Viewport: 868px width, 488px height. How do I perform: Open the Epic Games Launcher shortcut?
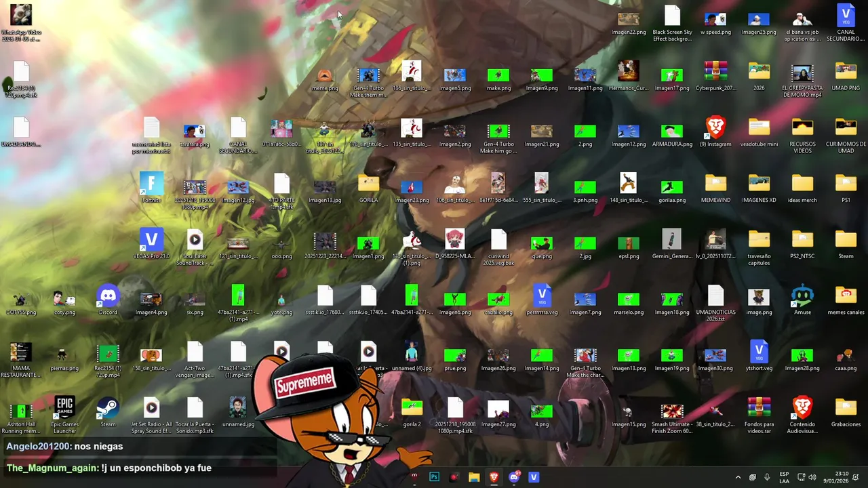tap(64, 415)
